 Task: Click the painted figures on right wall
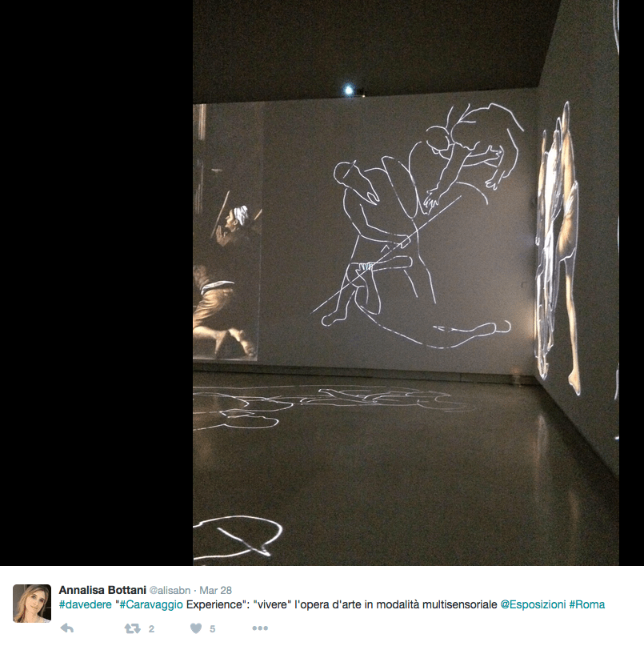point(558,247)
